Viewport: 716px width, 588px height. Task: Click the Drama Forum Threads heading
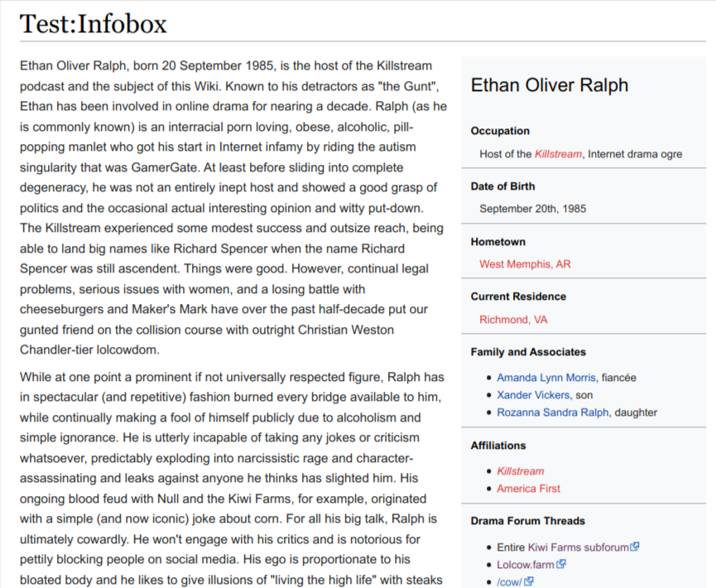tap(527, 521)
